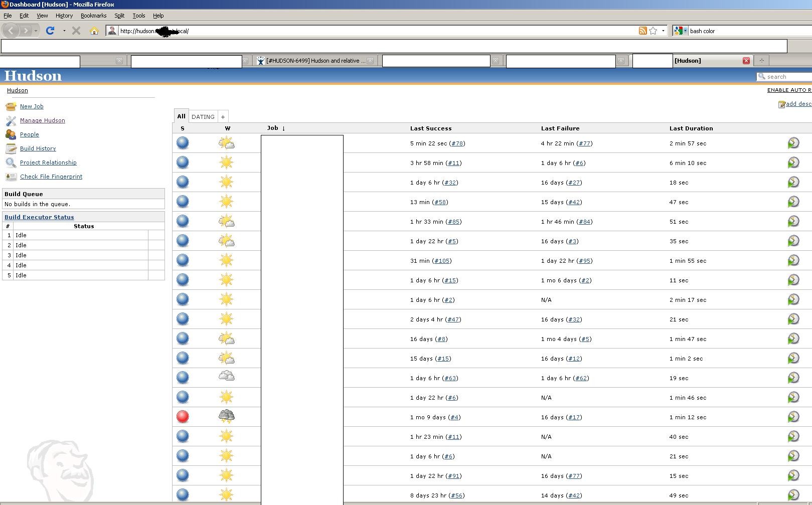812x505 pixels.
Task: Open the Firefox Edit menu
Action: [24, 16]
